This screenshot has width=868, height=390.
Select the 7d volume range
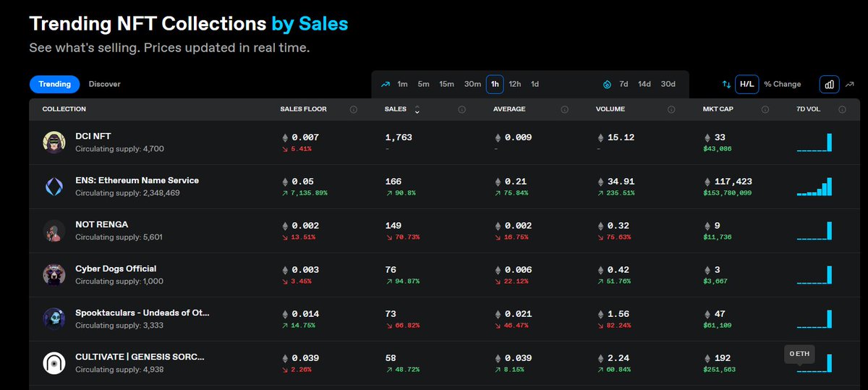click(x=624, y=84)
